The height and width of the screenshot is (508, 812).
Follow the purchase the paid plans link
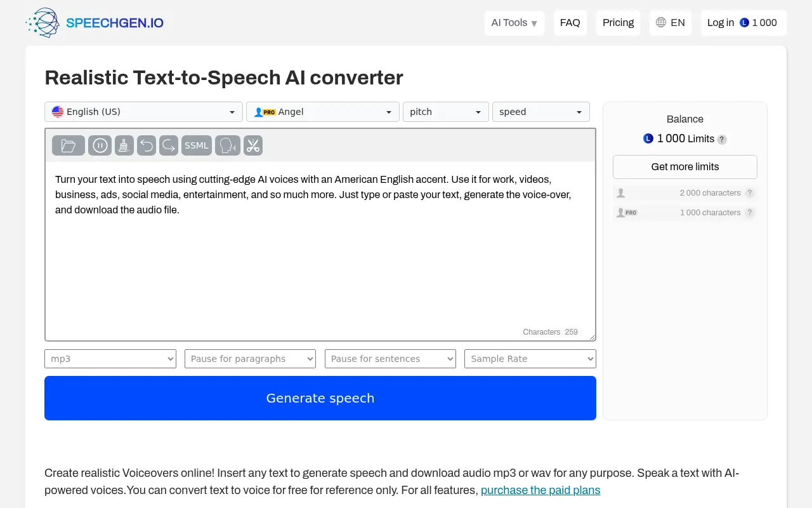tap(540, 490)
